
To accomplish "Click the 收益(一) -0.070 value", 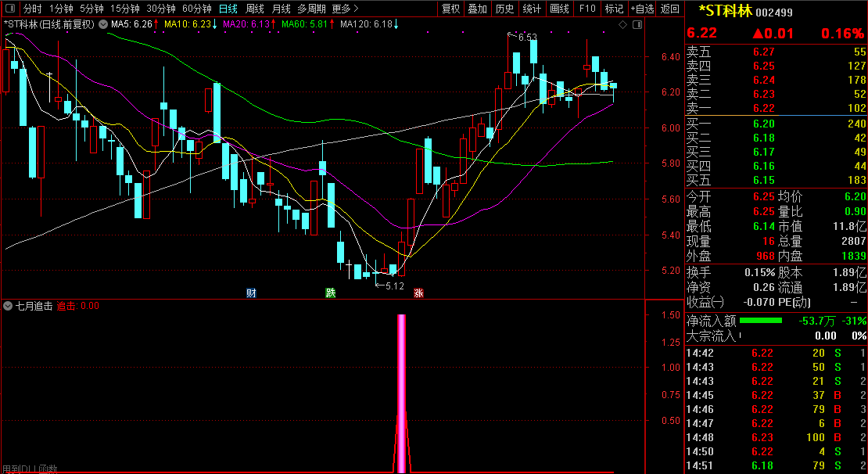I will coord(759,303).
